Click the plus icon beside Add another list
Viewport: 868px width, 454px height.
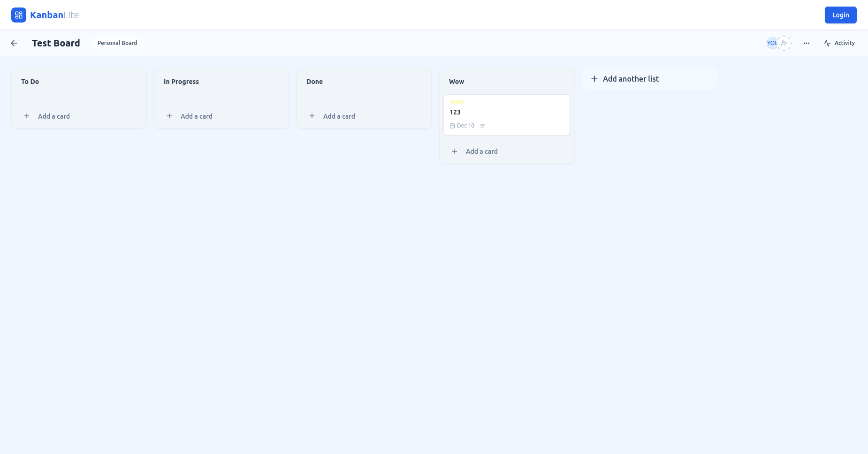[x=594, y=79]
